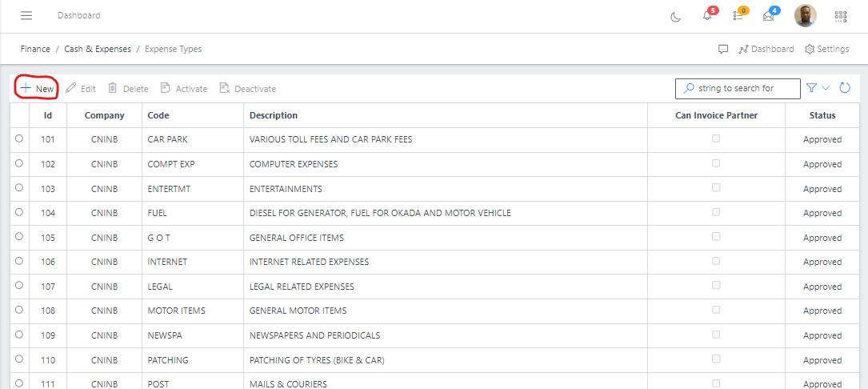Click the Activate toolbar button

184,89
